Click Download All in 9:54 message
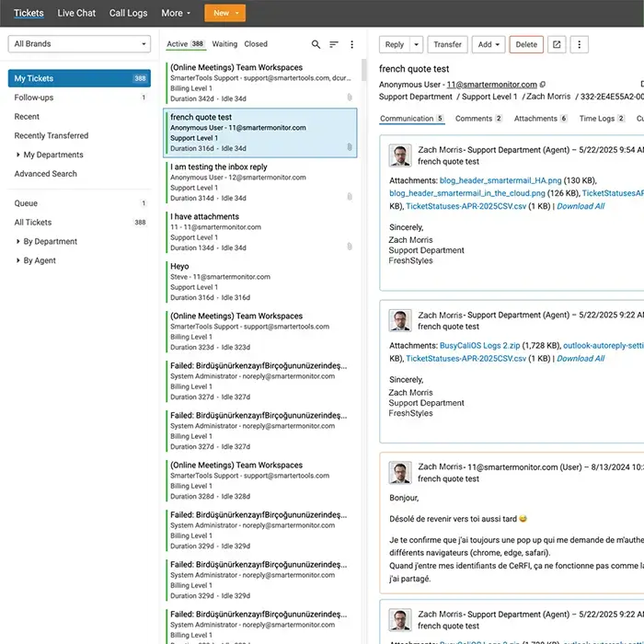This screenshot has width=644, height=644. coord(581,206)
